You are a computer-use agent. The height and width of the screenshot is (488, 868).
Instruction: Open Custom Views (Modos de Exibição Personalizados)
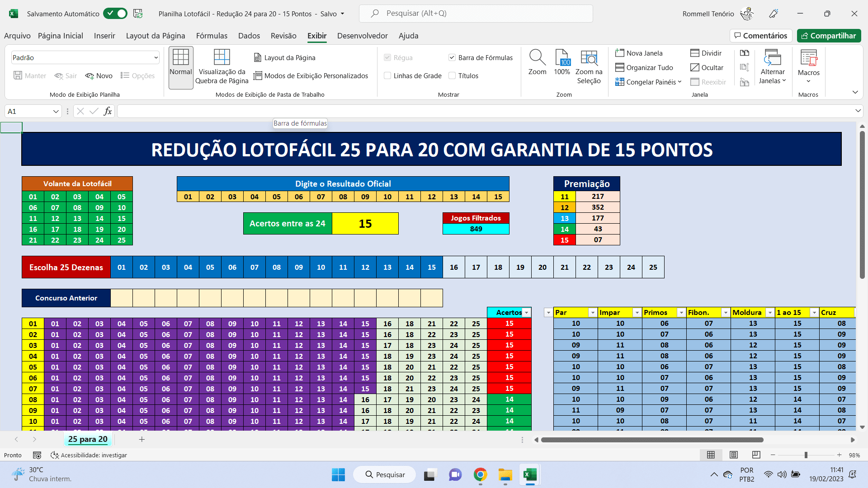point(311,76)
